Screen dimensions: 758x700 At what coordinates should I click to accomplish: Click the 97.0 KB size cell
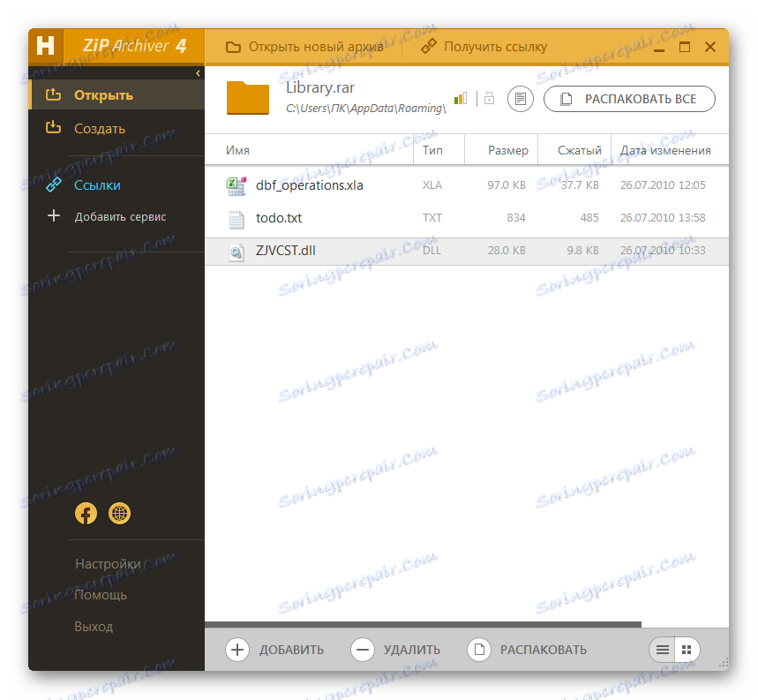tap(507, 185)
